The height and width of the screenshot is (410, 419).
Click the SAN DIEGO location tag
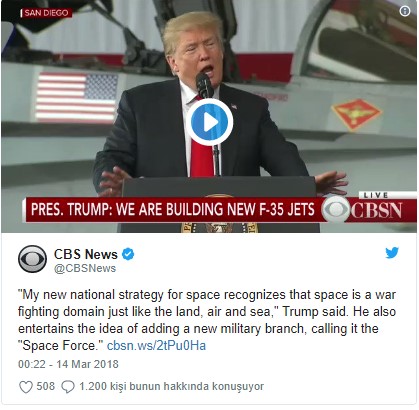[46, 13]
